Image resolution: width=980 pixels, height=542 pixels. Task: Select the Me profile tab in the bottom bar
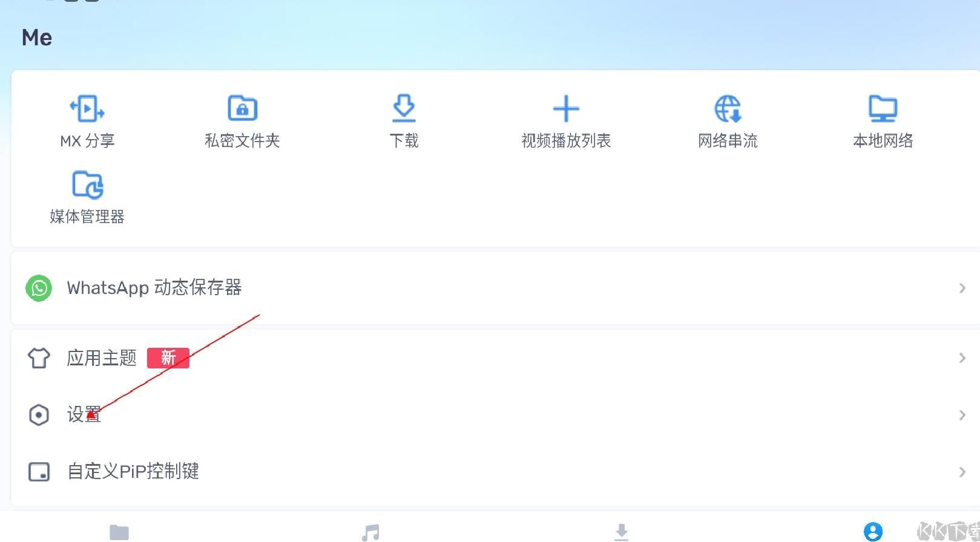(873, 532)
